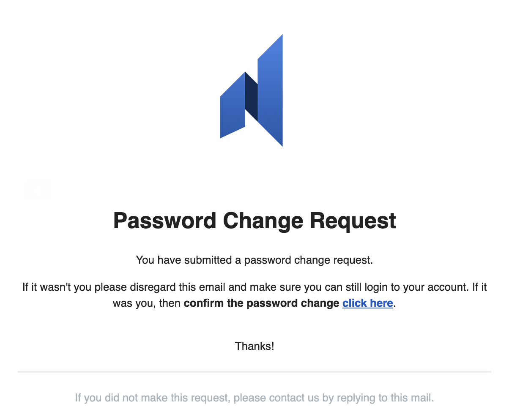Click the gray footer contact notice

[254, 398]
